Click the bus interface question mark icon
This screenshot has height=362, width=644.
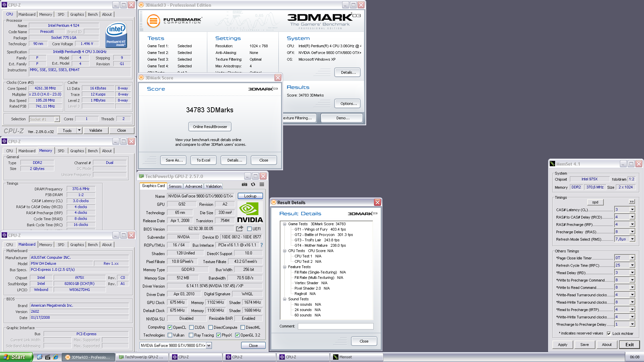262,245
